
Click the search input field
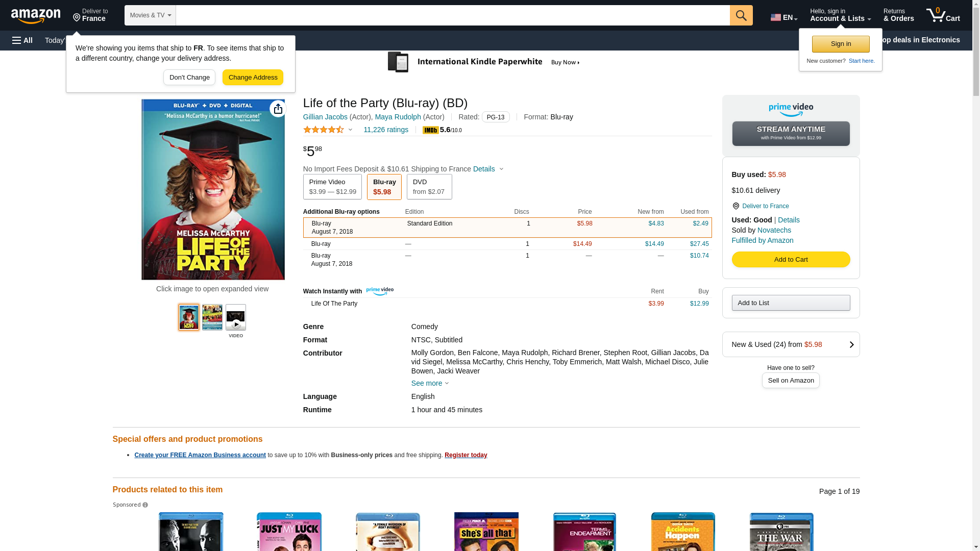[452, 15]
